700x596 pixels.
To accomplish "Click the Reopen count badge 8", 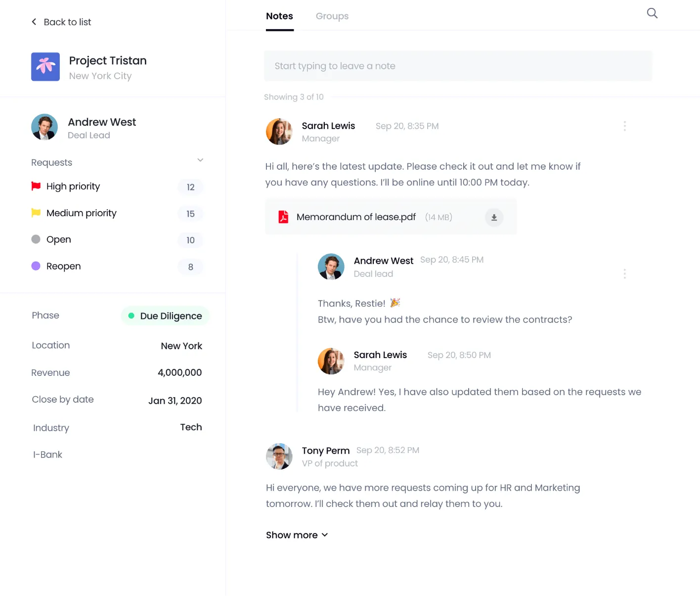I will coord(191,267).
